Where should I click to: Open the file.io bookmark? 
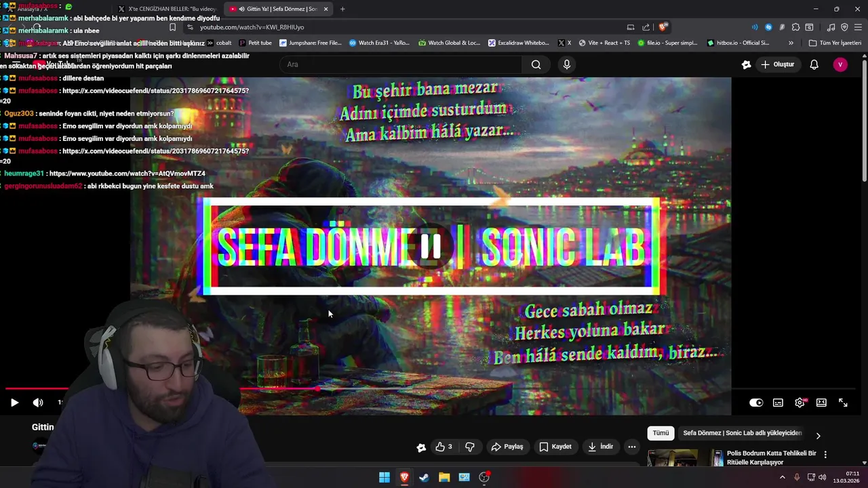click(667, 43)
